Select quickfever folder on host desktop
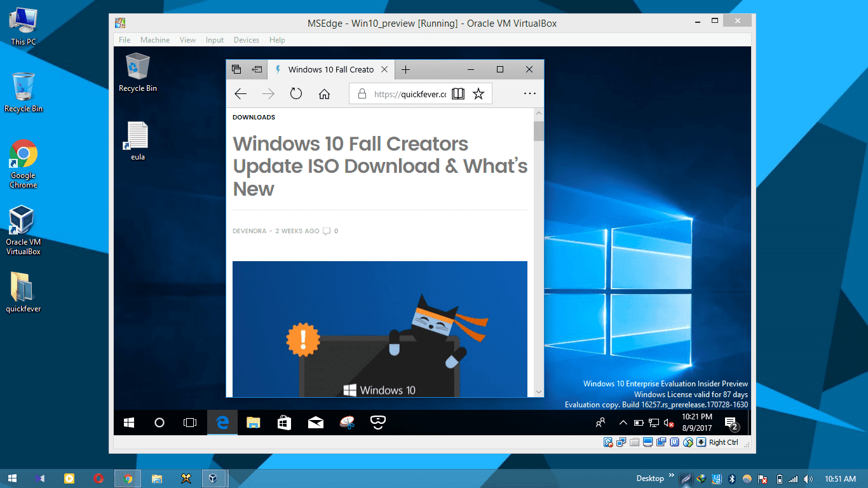This screenshot has width=868, height=488. [24, 293]
